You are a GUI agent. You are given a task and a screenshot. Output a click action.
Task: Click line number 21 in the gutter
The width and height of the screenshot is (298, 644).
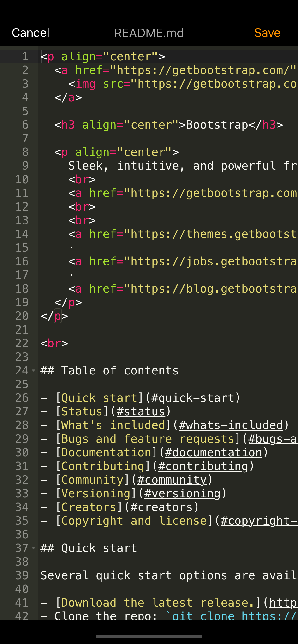22,329
